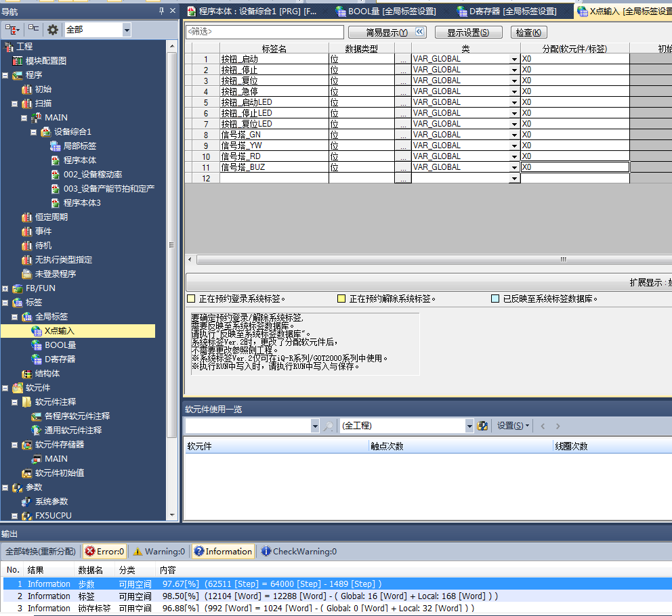Open the 模块配置图 module configuration item
Viewport: 672px width, 616px height.
tap(45, 61)
